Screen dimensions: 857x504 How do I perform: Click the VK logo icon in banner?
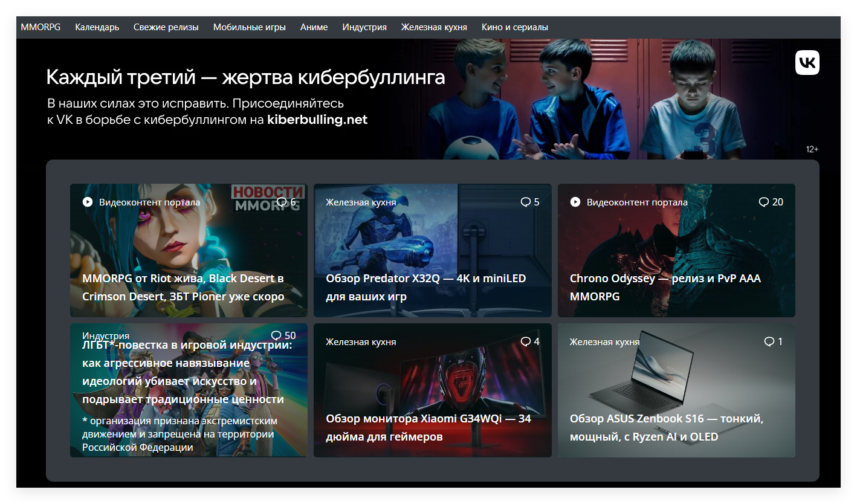tap(807, 63)
